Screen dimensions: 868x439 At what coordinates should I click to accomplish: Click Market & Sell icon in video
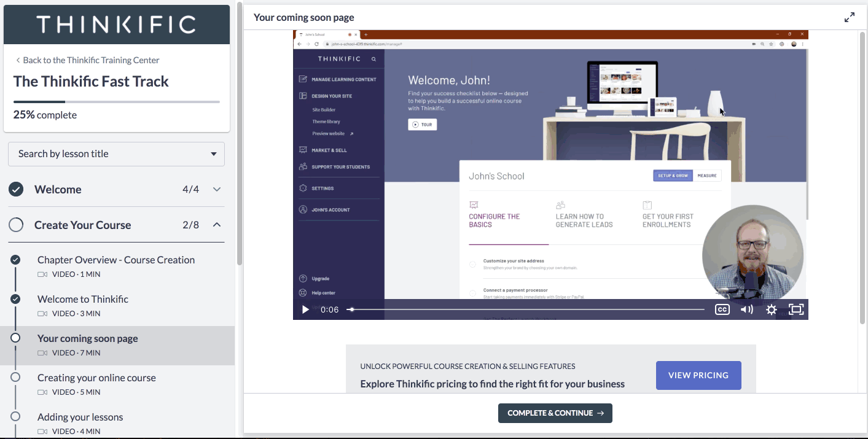[303, 150]
